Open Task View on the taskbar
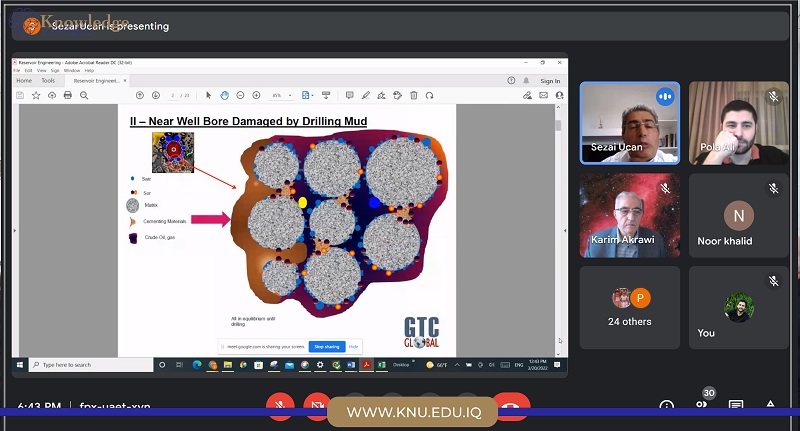800x431 pixels. click(179, 365)
